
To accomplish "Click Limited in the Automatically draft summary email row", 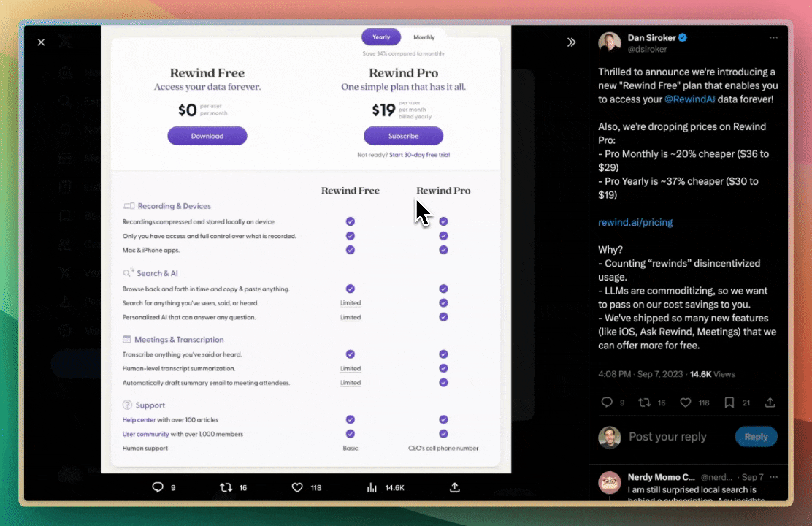I will coord(351,383).
